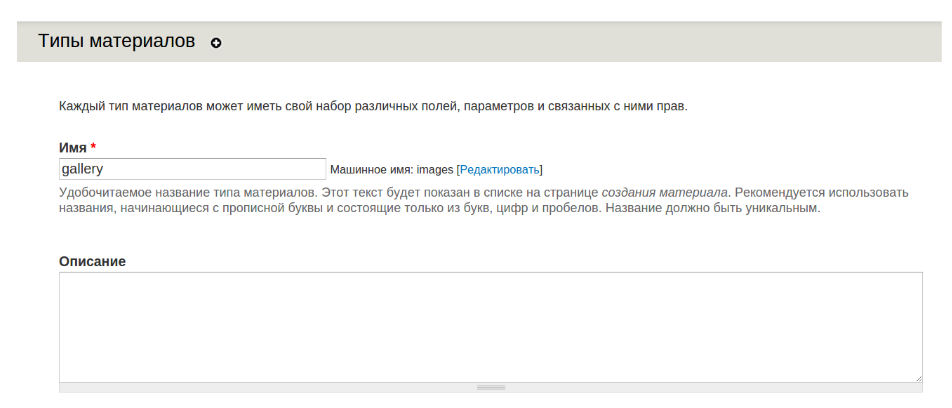
Task: Click the Типы материалов page heading
Action: tap(116, 42)
